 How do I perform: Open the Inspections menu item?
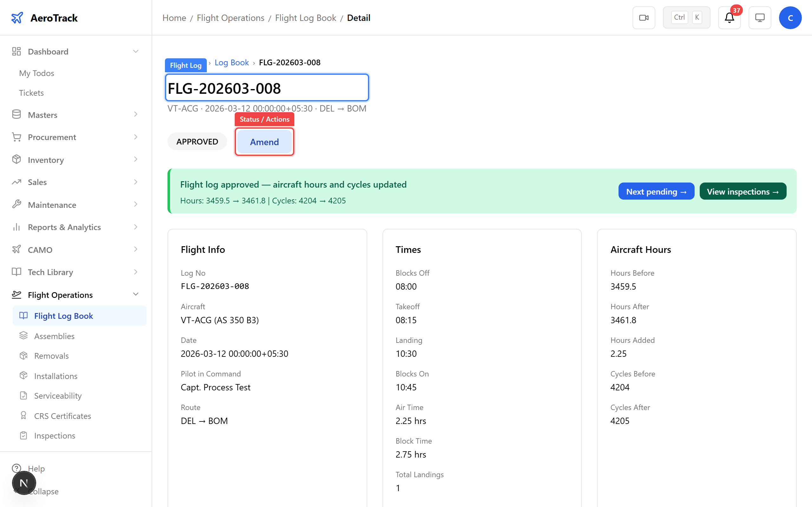point(54,435)
